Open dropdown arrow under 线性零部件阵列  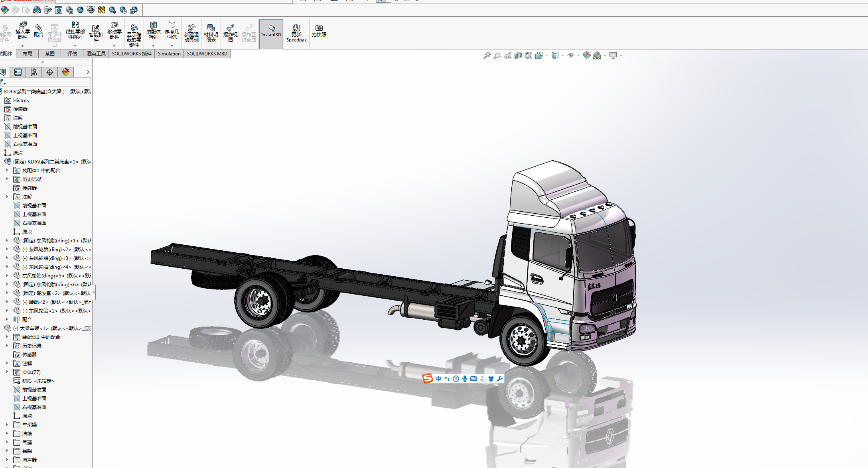[x=75, y=46]
